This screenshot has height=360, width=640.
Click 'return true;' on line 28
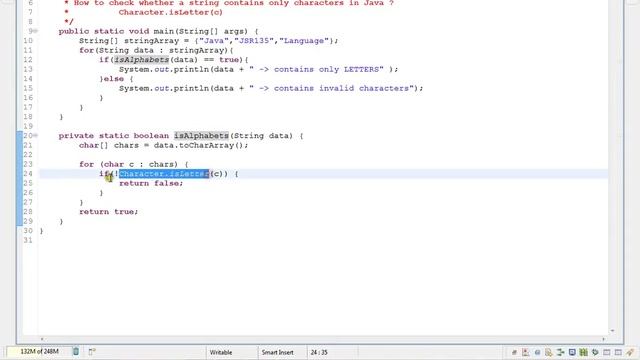(x=109, y=212)
